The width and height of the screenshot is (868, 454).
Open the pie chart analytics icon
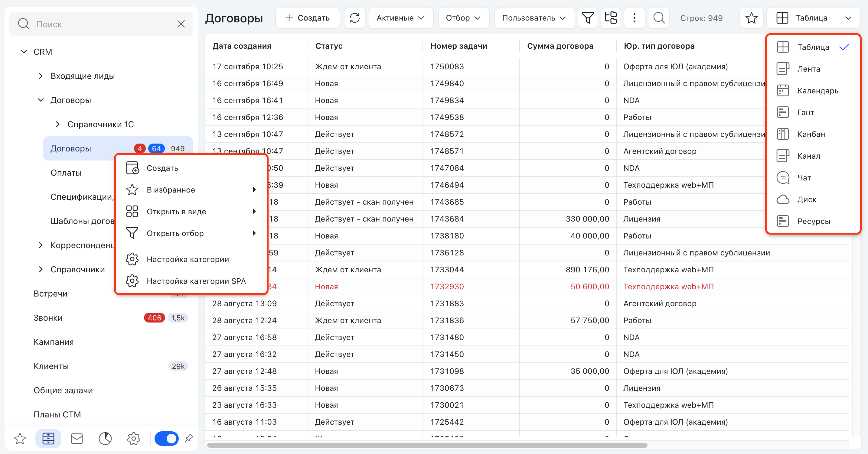(x=105, y=439)
